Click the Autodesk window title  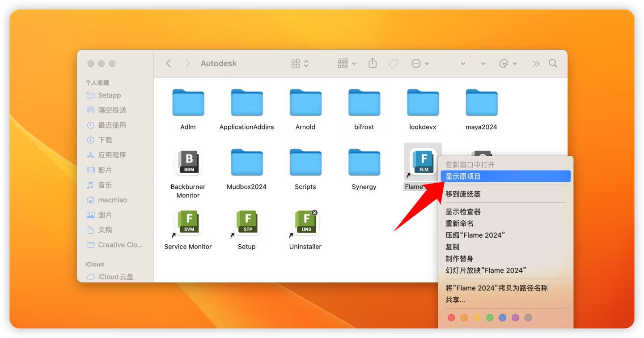point(219,64)
